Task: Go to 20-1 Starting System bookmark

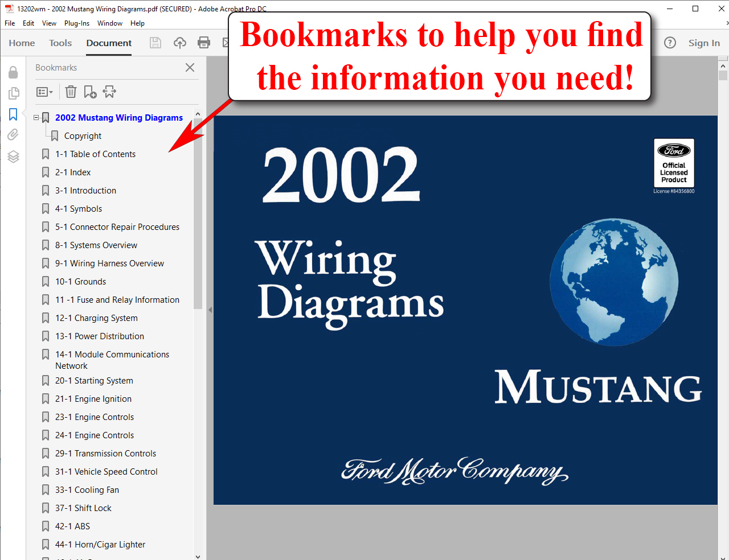Action: click(x=94, y=381)
